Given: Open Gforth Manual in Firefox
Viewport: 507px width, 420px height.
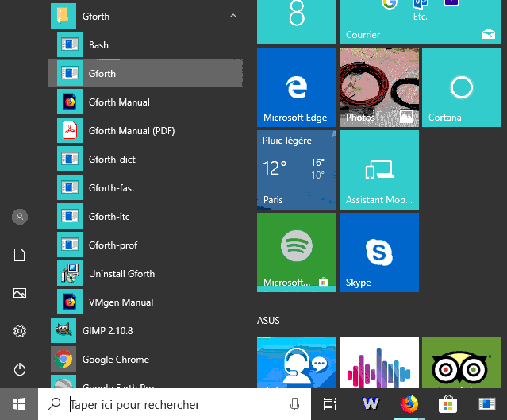Looking at the screenshot, I should pyautogui.click(x=145, y=102).
